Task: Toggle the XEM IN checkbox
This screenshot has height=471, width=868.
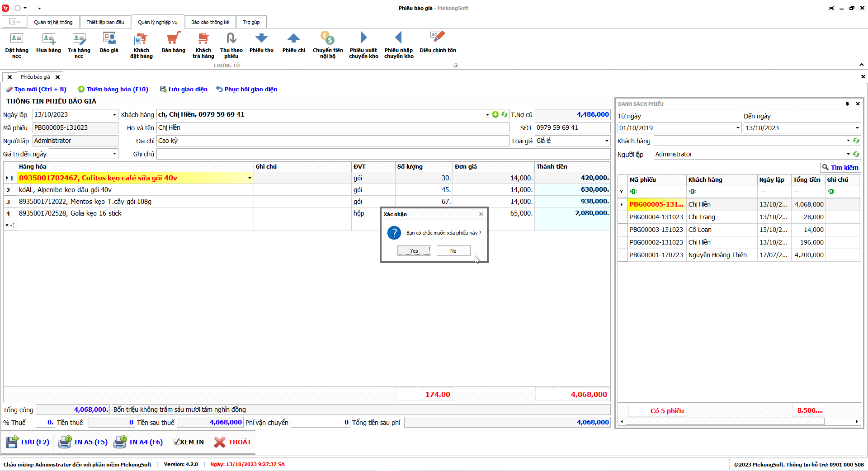Action: point(177,442)
